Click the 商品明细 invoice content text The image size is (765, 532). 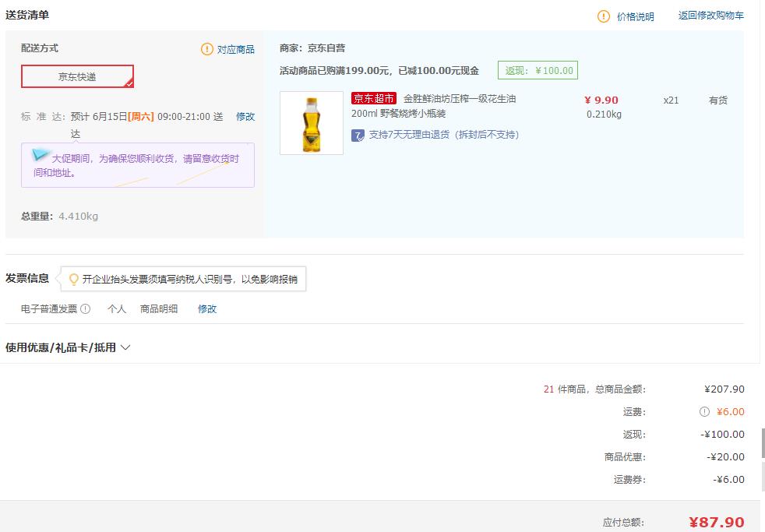(159, 308)
